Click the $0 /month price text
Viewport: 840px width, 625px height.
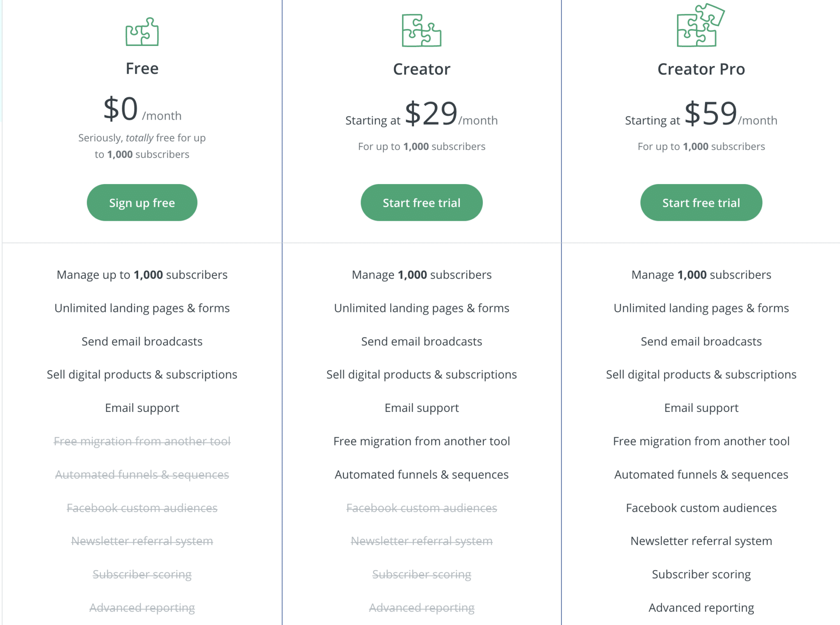tap(142, 109)
